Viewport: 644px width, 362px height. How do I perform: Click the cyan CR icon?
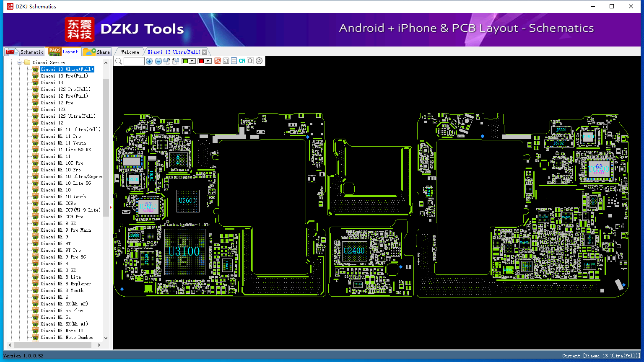242,61
